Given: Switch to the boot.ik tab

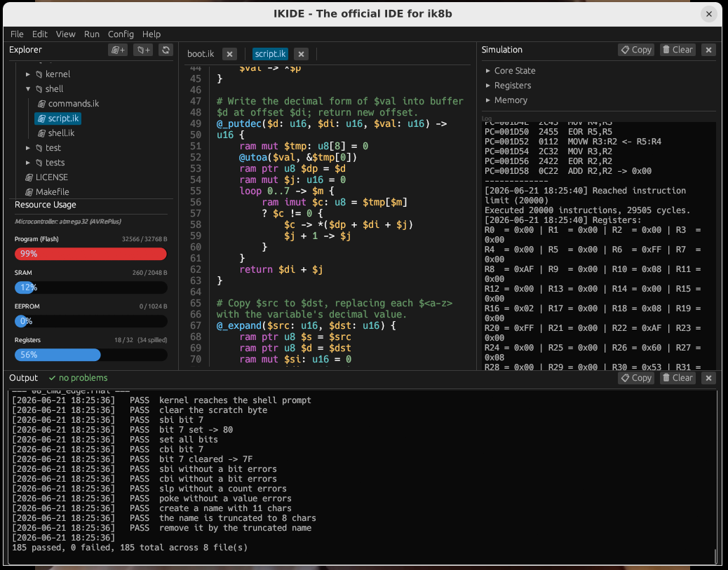Looking at the screenshot, I should click(x=201, y=54).
